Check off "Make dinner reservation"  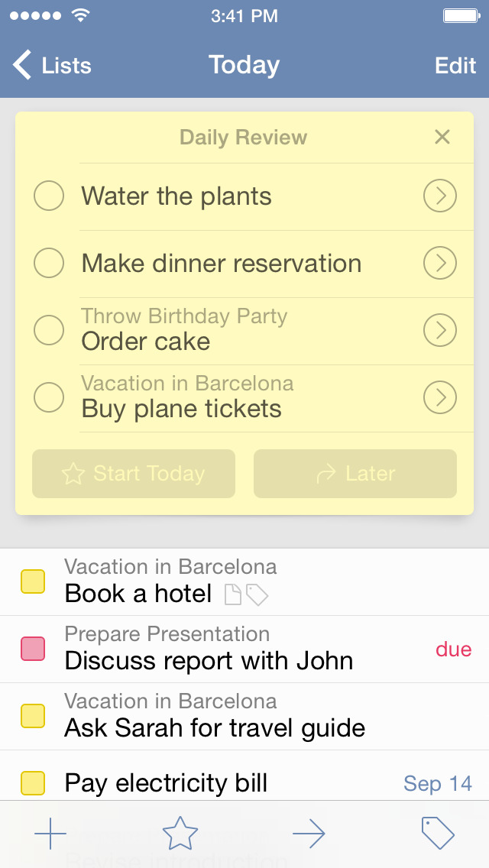point(48,263)
